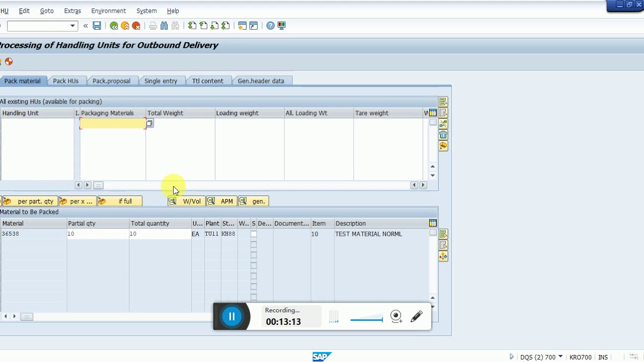Screen dimensions: 644x362
Task: Switch to the Ttl content tab
Action: 208,81
